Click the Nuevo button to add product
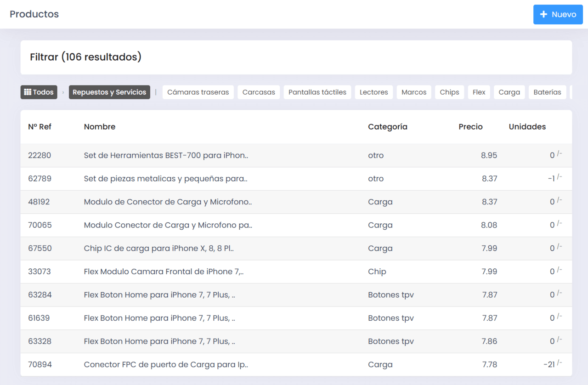Viewport: 588px width, 385px height. click(558, 15)
